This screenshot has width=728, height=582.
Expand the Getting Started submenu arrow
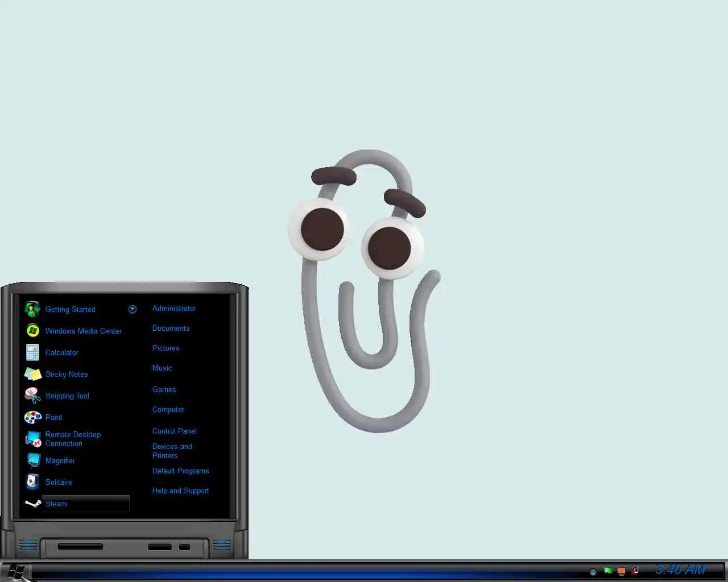(x=133, y=309)
